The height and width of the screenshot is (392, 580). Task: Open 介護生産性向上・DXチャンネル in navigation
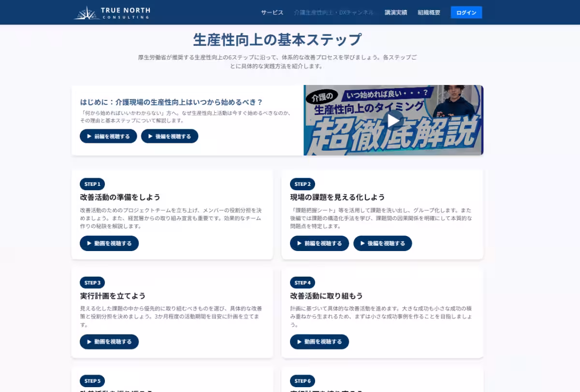[333, 13]
